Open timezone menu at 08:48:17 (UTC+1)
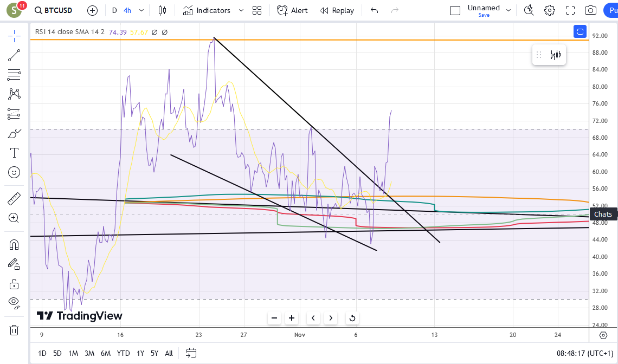The image size is (618, 364). click(x=585, y=353)
